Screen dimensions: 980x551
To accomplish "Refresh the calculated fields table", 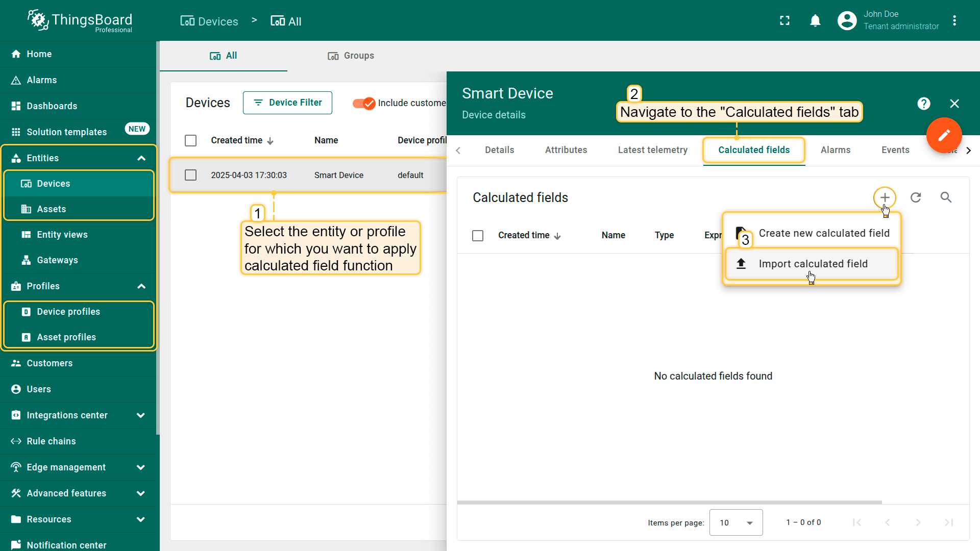I will (916, 197).
